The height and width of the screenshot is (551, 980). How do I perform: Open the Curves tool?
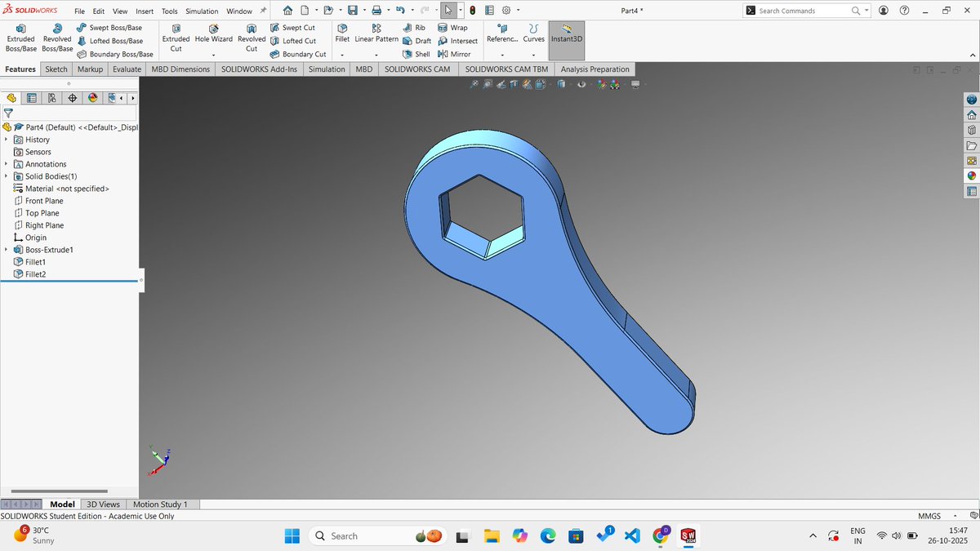click(533, 33)
